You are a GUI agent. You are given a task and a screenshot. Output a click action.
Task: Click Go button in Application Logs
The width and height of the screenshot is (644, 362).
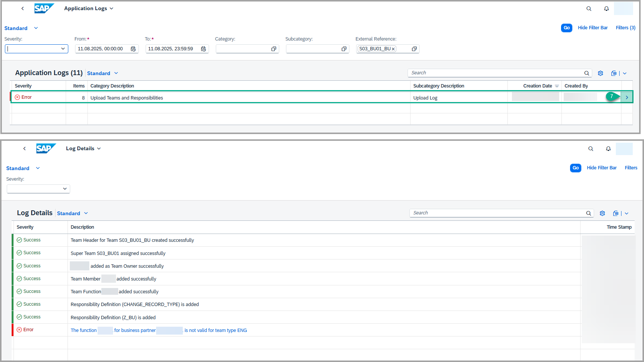coord(566,28)
